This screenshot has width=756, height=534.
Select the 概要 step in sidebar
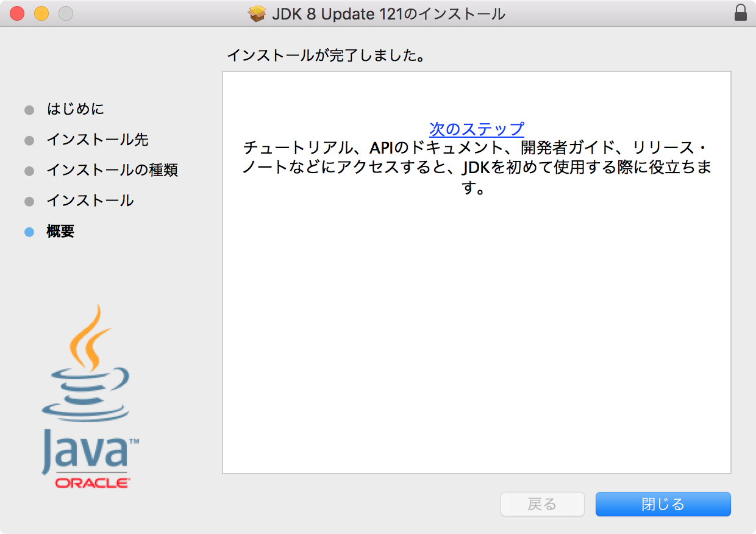60,232
